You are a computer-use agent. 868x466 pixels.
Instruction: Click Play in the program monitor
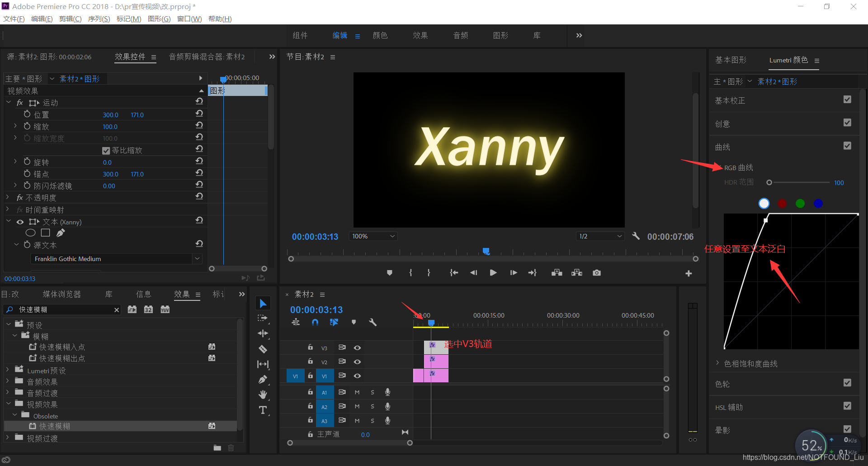493,273
